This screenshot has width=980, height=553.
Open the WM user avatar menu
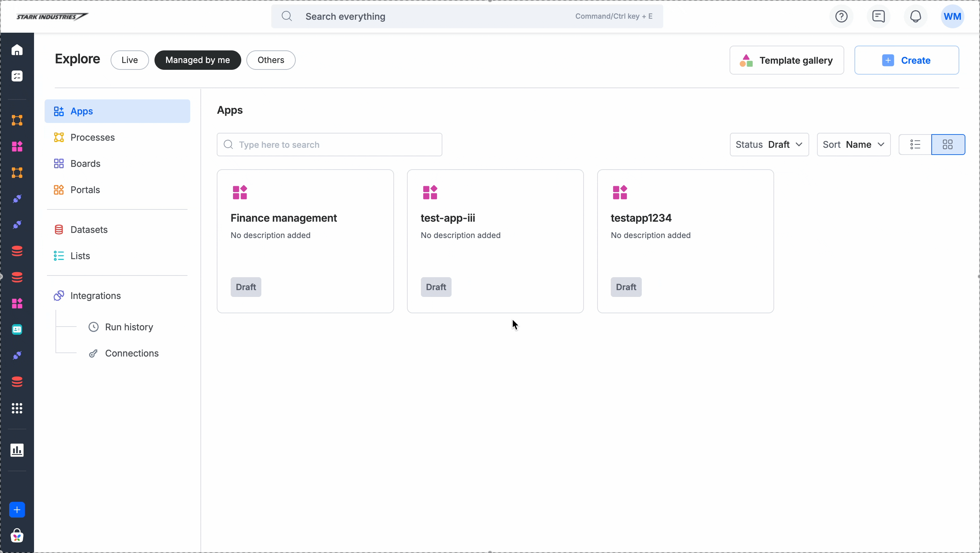tap(952, 16)
